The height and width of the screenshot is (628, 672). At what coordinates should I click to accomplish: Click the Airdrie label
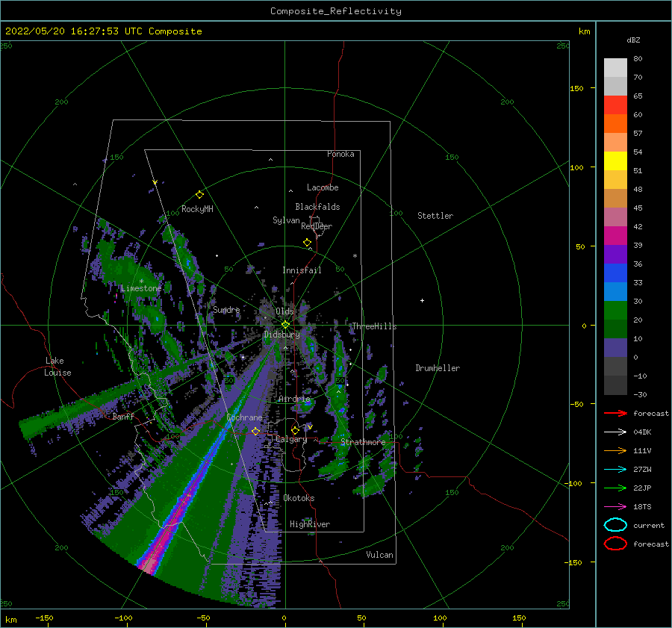pos(294,399)
